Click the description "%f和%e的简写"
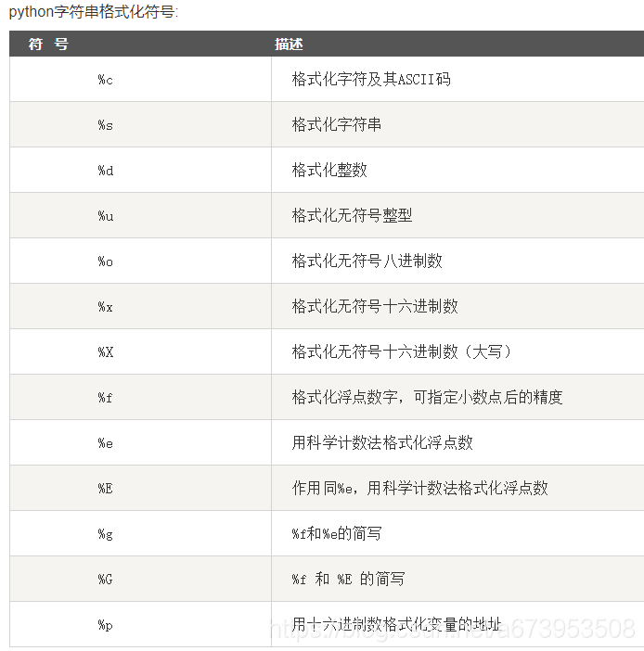The height and width of the screenshot is (651, 644). point(337,533)
